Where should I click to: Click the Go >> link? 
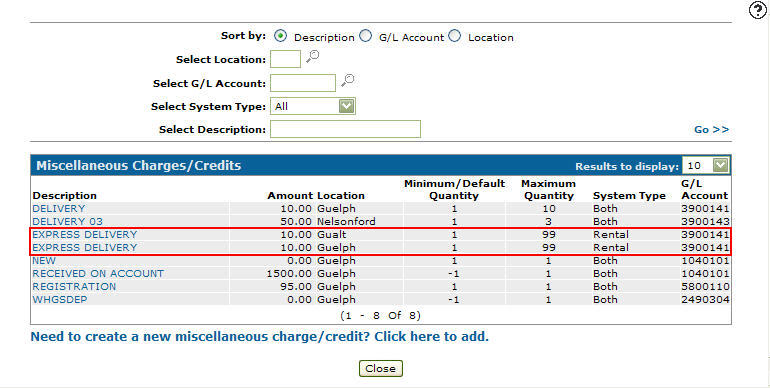coord(712,129)
